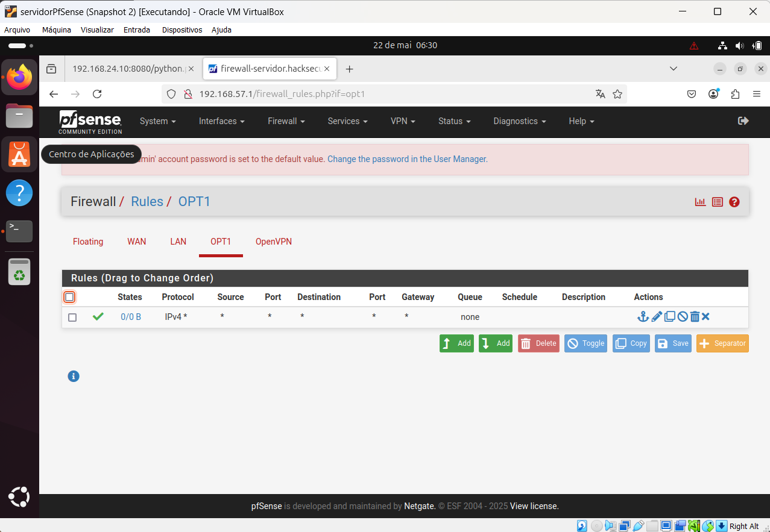Click the Copy button below rules
Image resolution: width=770 pixels, height=532 pixels.
pos(631,343)
